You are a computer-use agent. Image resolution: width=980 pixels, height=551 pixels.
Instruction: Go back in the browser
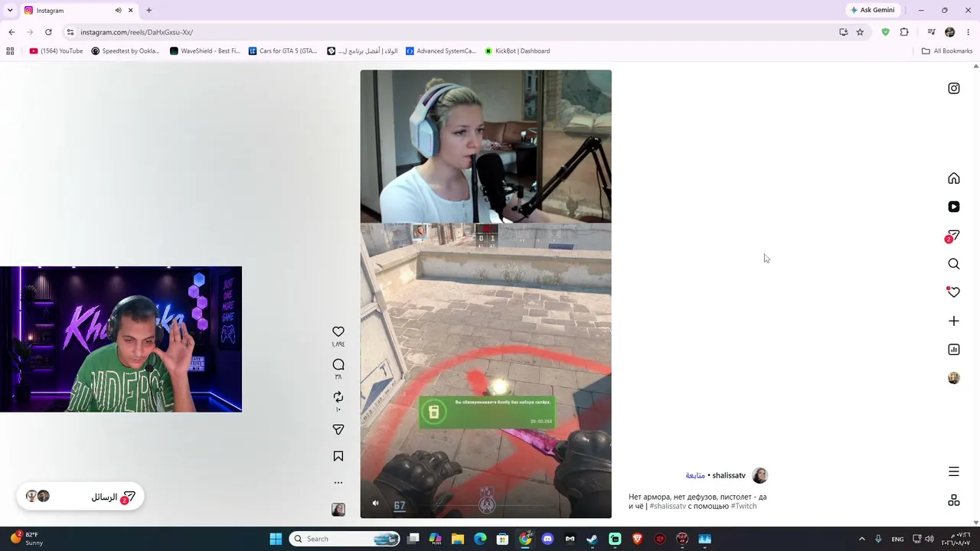click(x=11, y=32)
